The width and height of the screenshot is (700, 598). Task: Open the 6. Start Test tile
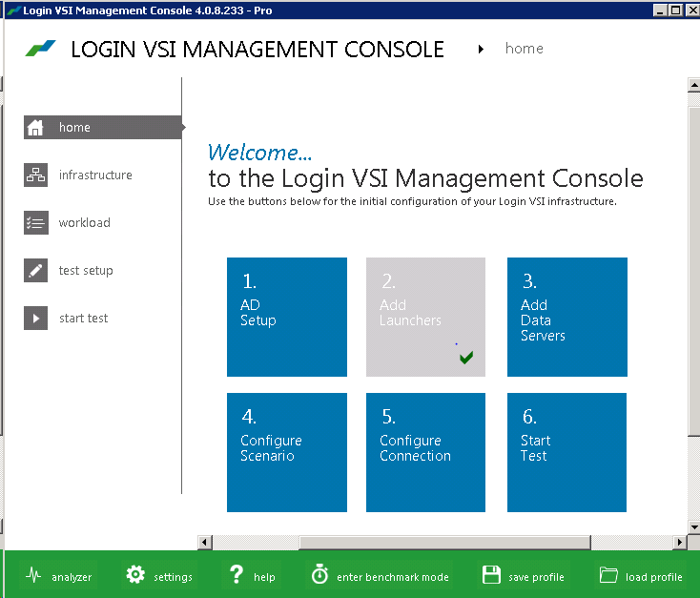click(x=566, y=452)
